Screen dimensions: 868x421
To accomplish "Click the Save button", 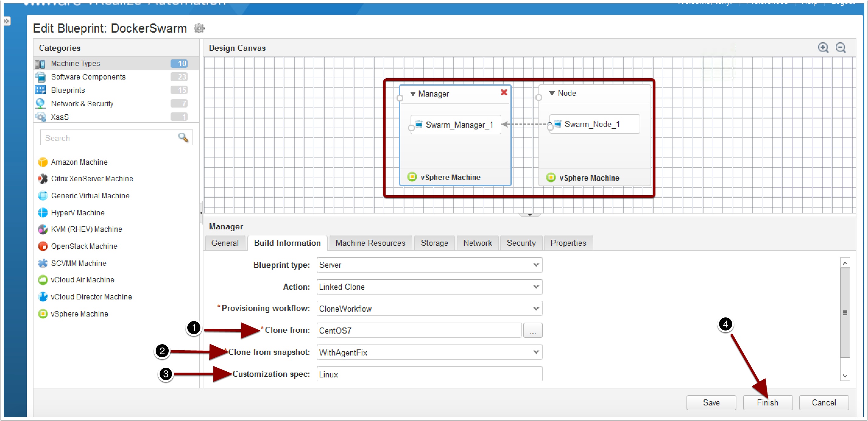I will point(711,403).
